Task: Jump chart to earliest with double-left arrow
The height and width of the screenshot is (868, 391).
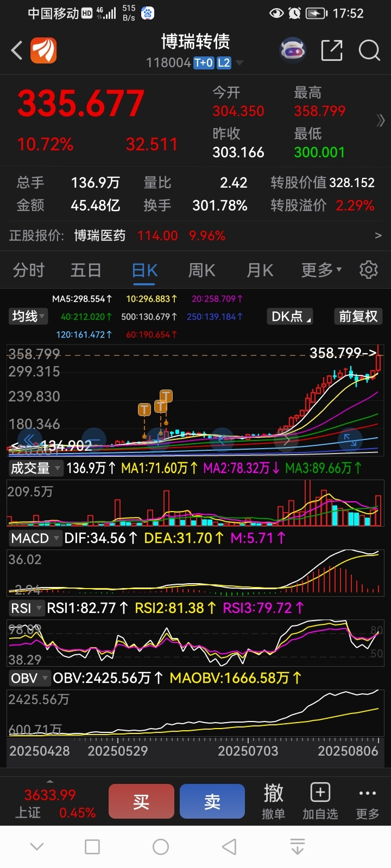Action: coord(30,440)
